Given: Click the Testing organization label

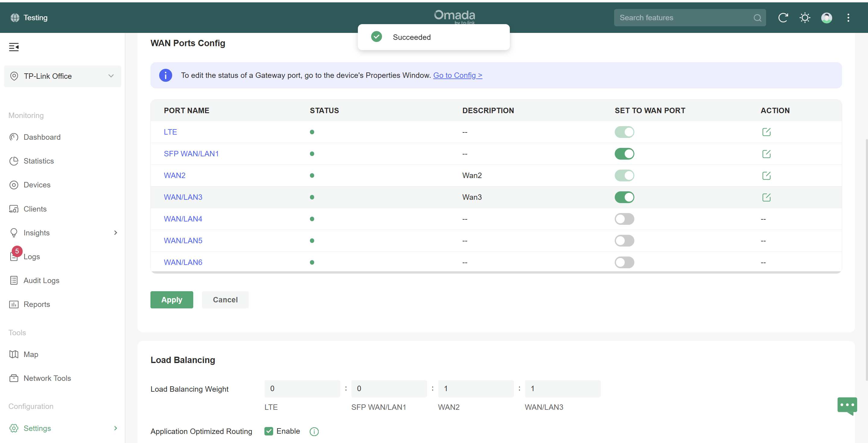Looking at the screenshot, I should pos(35,18).
